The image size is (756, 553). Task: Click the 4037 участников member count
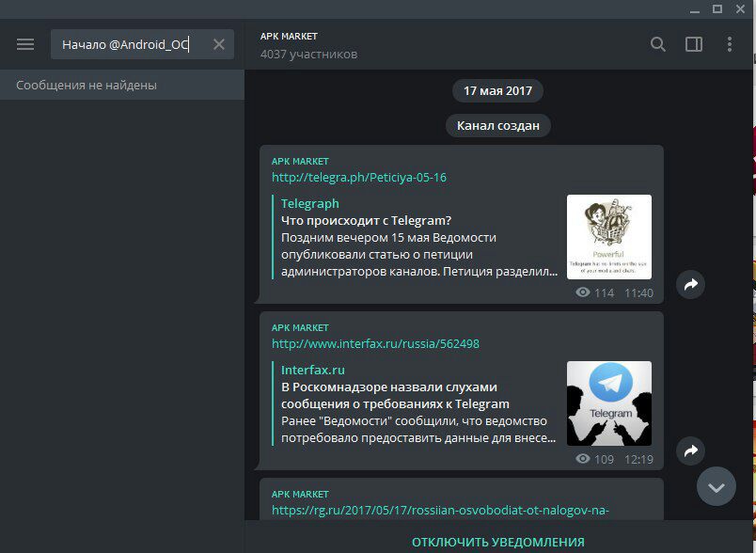308,54
